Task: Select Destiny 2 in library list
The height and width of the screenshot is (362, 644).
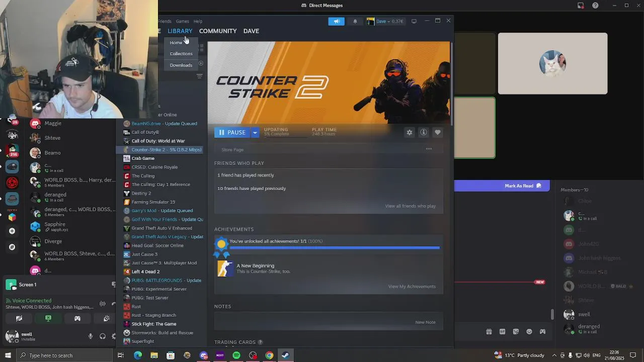Action: pos(141,193)
